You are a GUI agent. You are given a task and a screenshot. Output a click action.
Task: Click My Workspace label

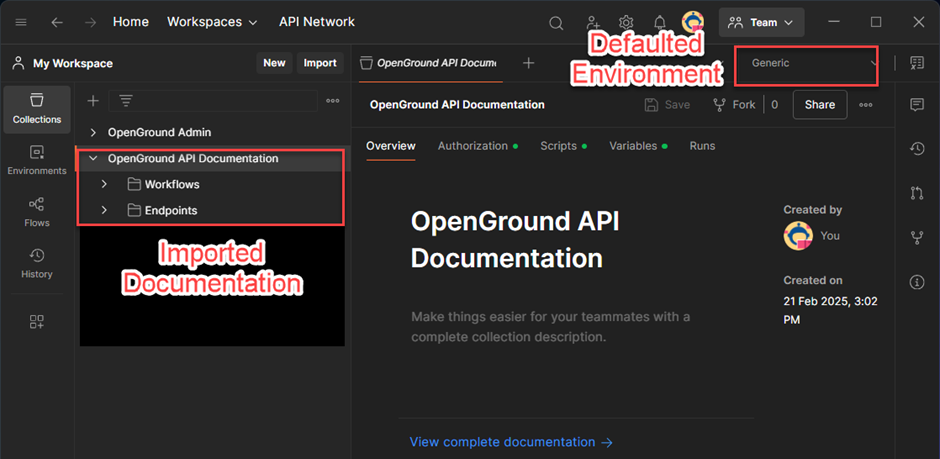coord(73,64)
